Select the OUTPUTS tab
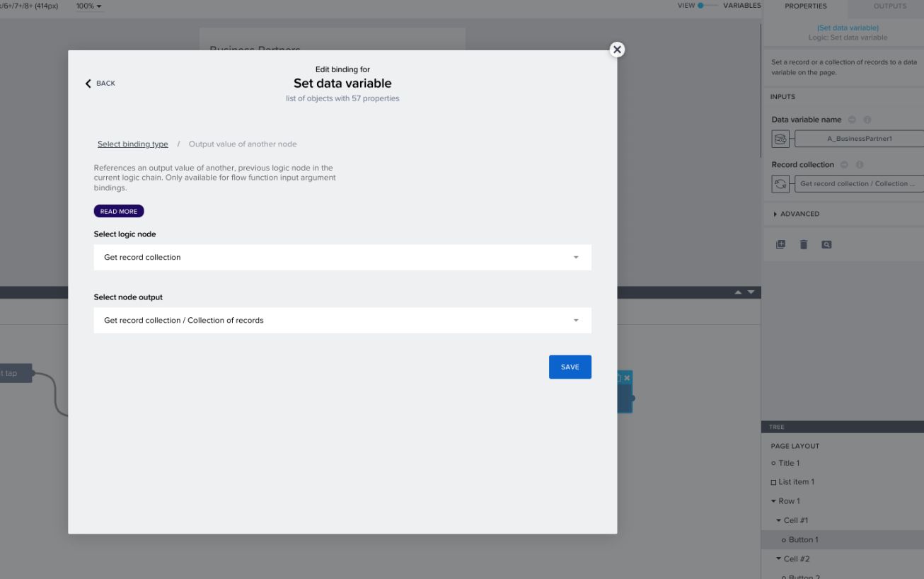 click(x=890, y=6)
